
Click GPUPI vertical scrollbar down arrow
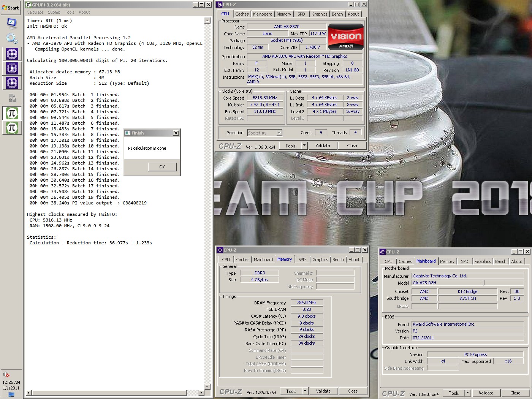207,387
